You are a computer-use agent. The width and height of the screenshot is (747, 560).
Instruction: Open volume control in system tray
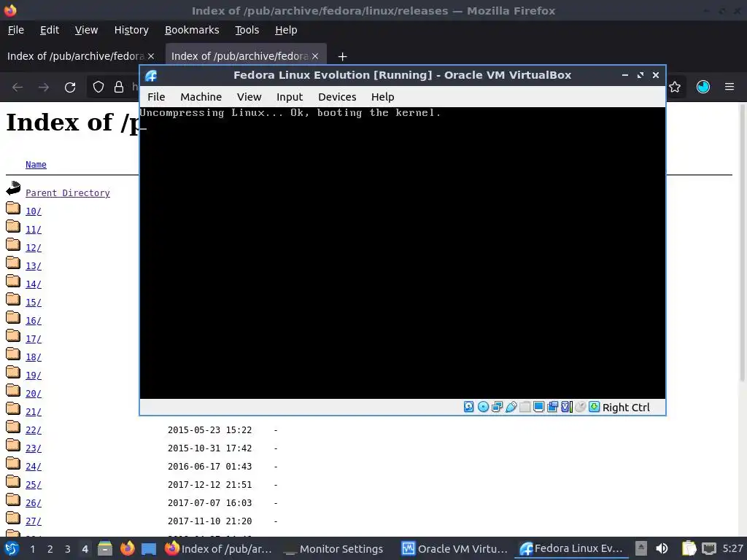coord(662,548)
